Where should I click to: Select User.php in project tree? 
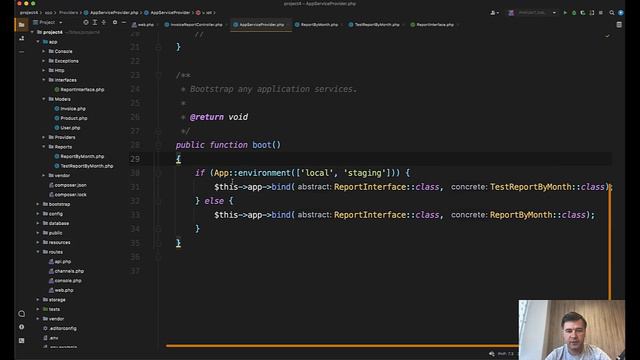pyautogui.click(x=67, y=128)
